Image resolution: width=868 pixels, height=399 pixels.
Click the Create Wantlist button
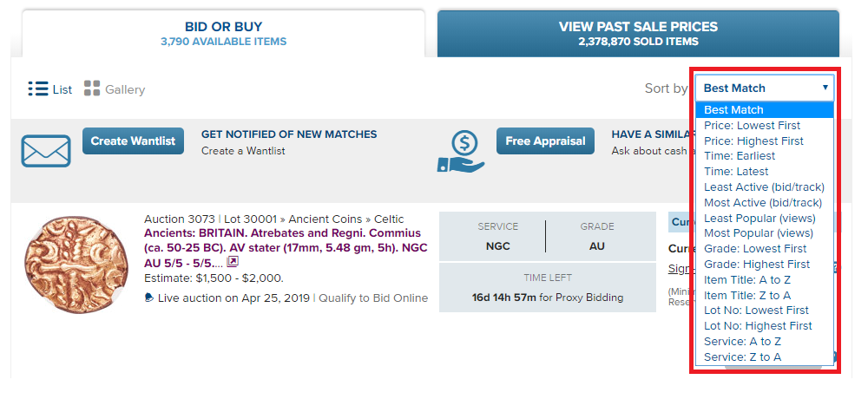(x=133, y=141)
